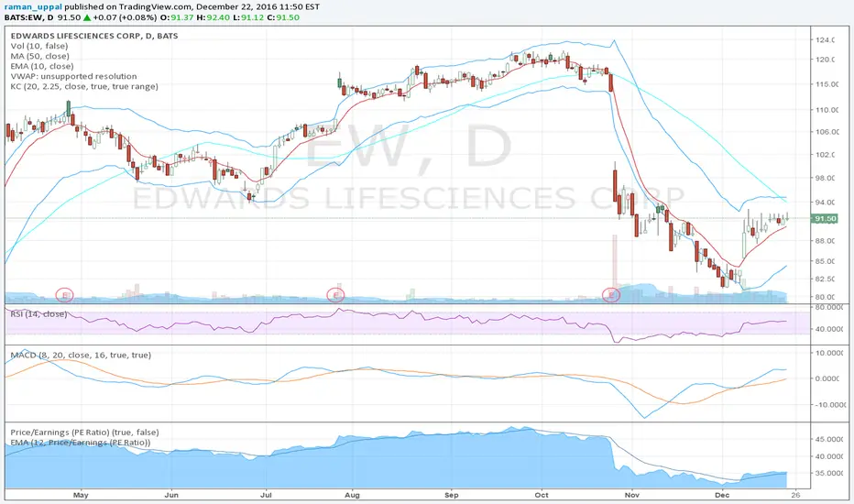Click the 'MACD (8, 20, close, 16, true, true)' label
Viewport: 854px width, 504px height.
coord(81,356)
